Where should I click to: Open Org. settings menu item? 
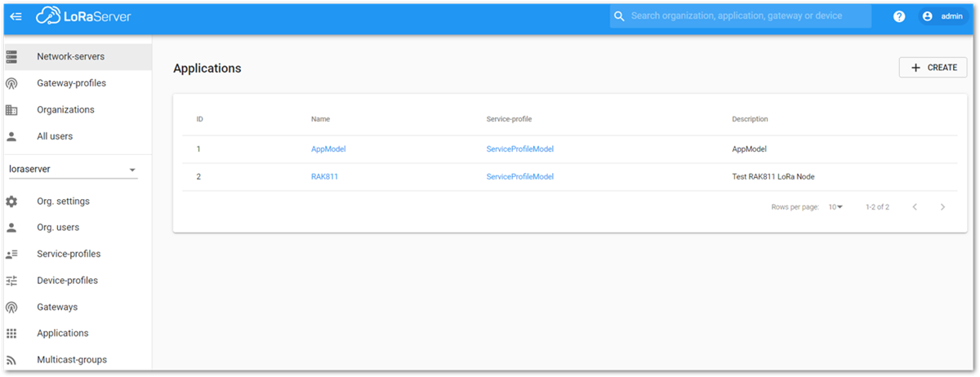pyautogui.click(x=77, y=202)
